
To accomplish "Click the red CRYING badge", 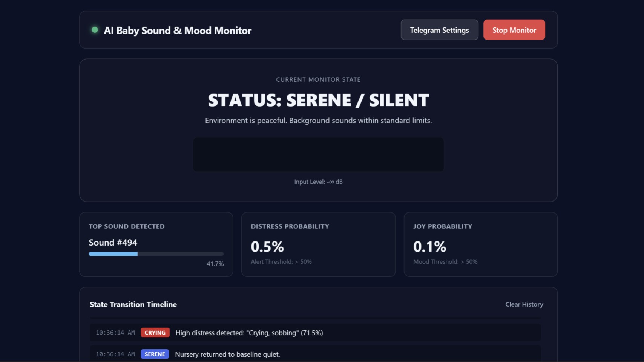I will (x=155, y=333).
